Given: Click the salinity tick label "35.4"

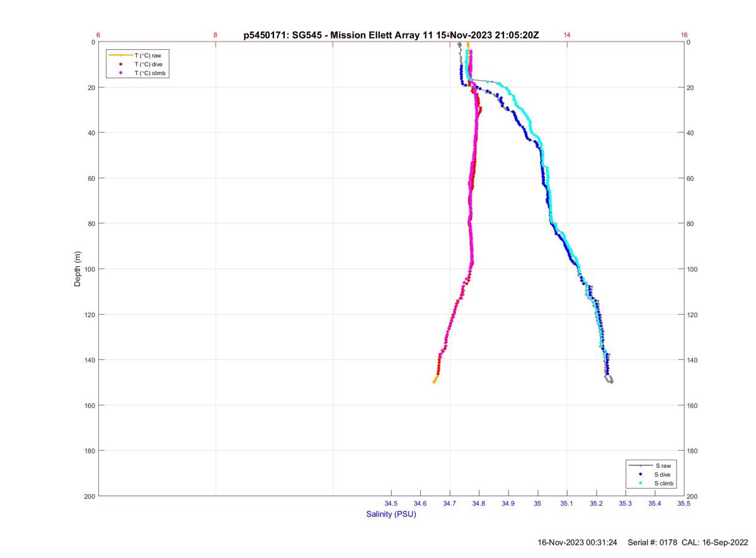Looking at the screenshot, I should point(655,503).
